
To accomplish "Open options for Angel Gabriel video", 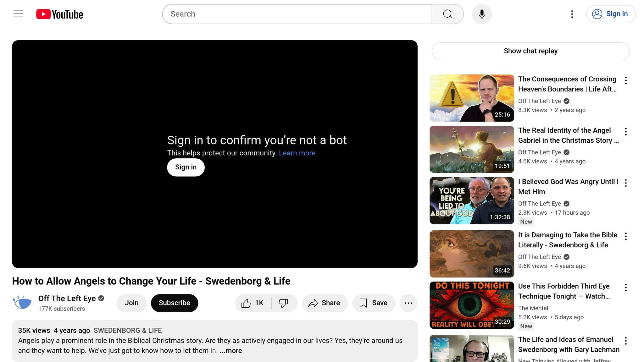I will (626, 132).
